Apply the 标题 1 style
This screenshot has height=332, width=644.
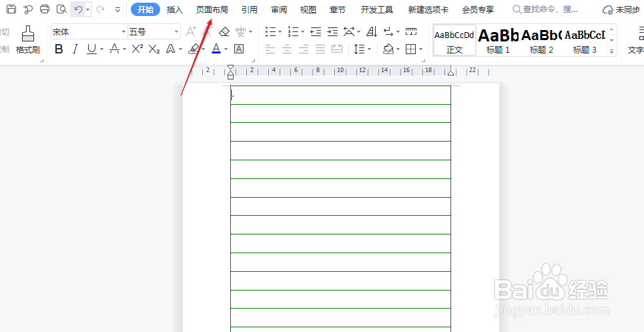[498, 40]
